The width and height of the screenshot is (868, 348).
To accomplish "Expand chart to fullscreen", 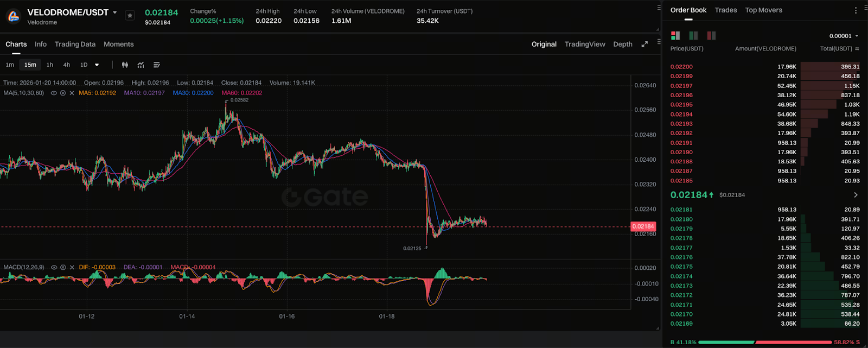I will pos(644,44).
